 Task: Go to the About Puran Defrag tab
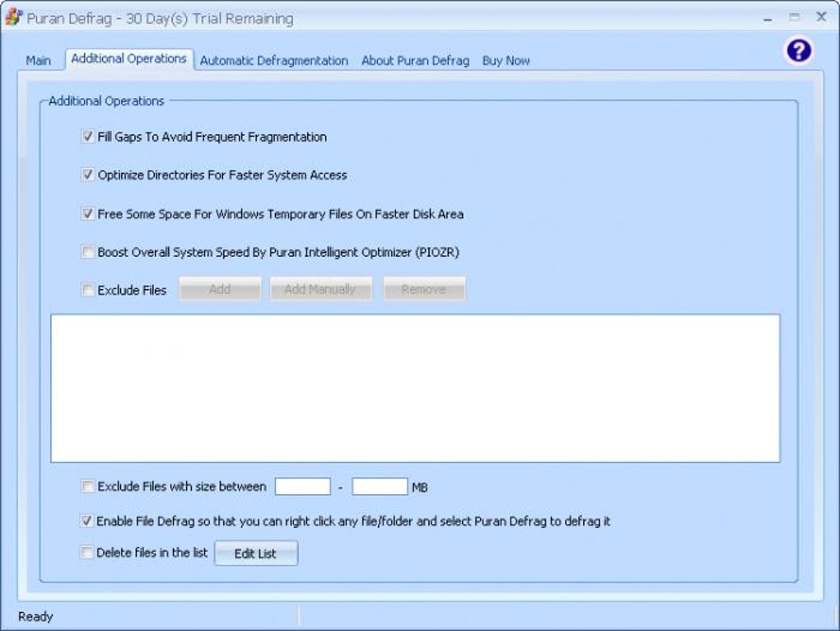[x=415, y=60]
